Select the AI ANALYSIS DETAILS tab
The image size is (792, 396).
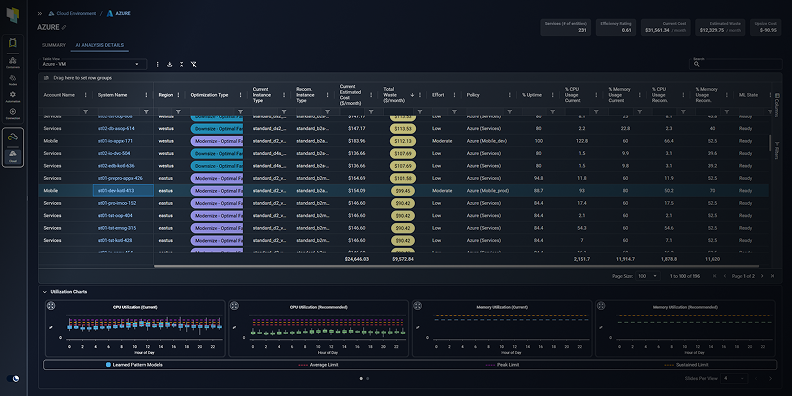(100, 45)
